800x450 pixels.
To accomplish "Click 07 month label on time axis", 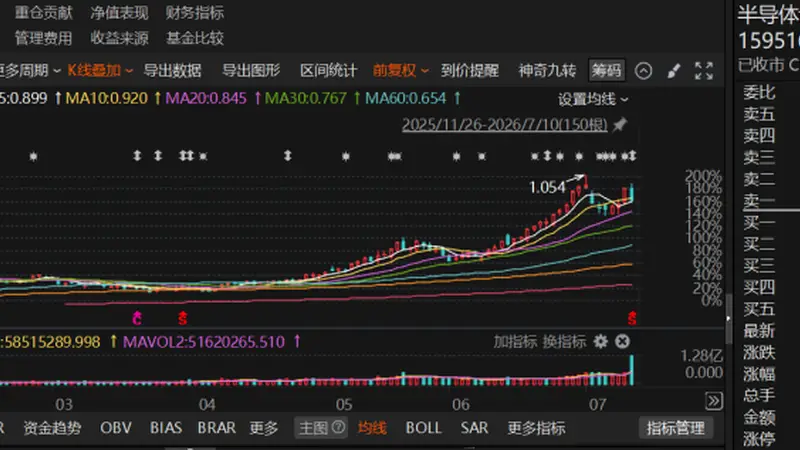I will point(597,405).
